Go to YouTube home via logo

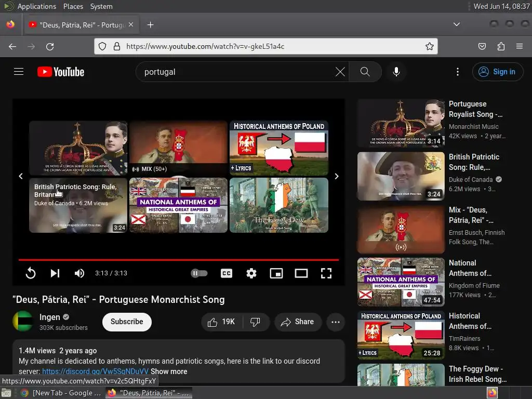point(61,72)
